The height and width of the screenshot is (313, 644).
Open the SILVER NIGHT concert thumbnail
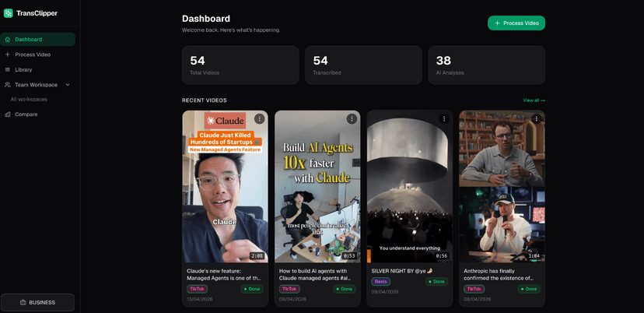409,186
